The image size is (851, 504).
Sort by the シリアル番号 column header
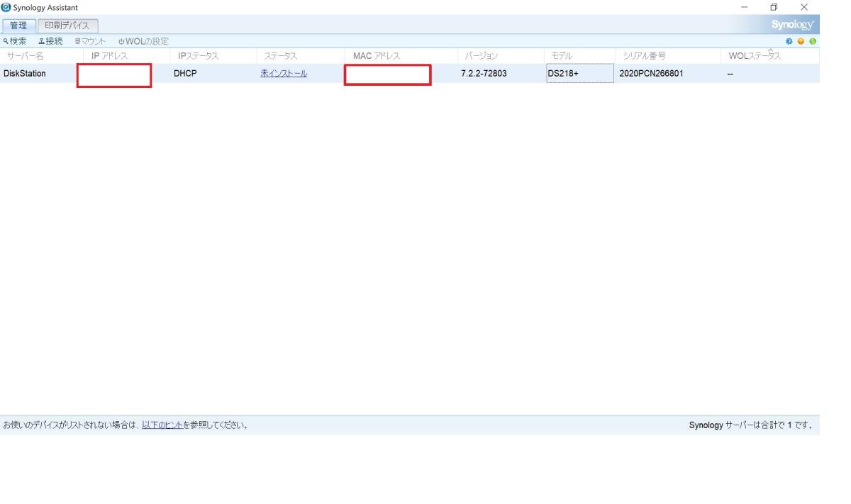coord(667,55)
